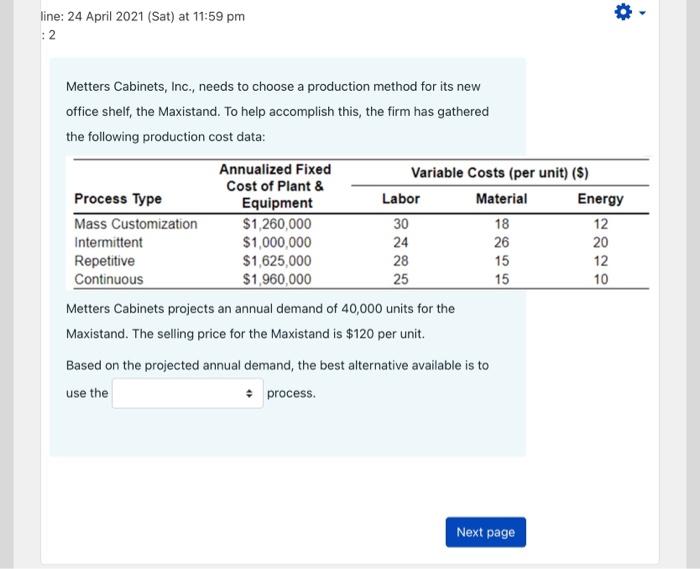
Task: Click the Labor value 28 for Repetitive
Action: (401, 261)
